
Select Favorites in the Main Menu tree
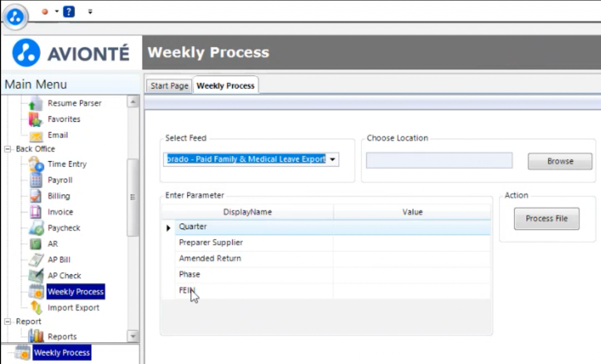point(64,119)
